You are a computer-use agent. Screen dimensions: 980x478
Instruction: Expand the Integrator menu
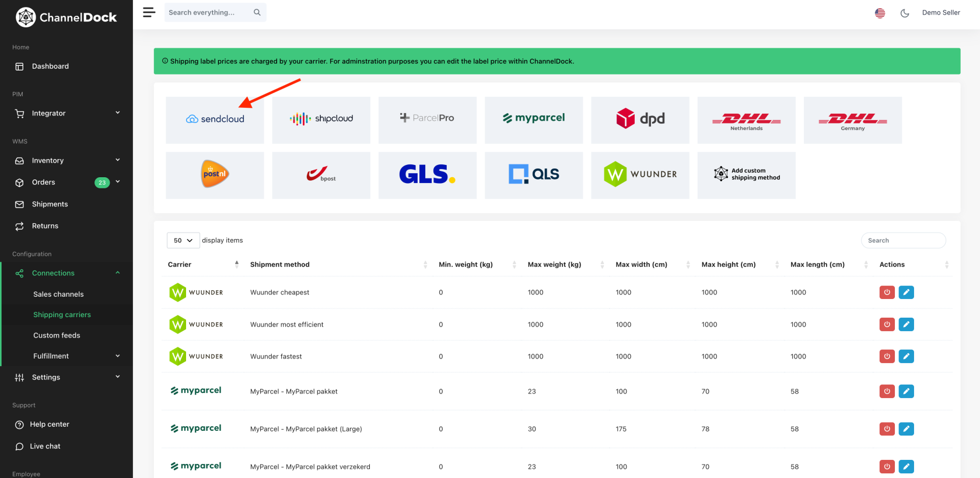[66, 113]
